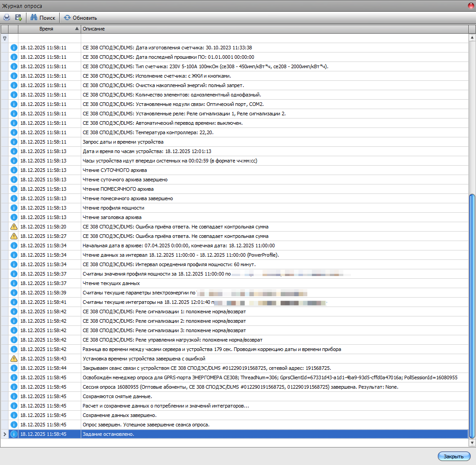
Task: Click info icon of 'Задание остановлено' row
Action: 13,434
